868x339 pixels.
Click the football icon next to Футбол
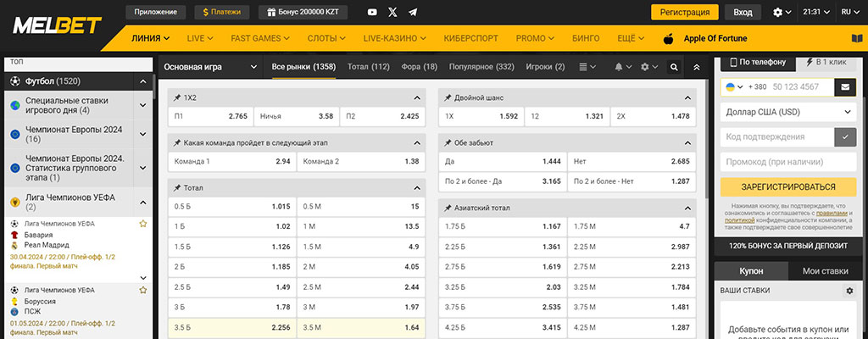(x=15, y=81)
